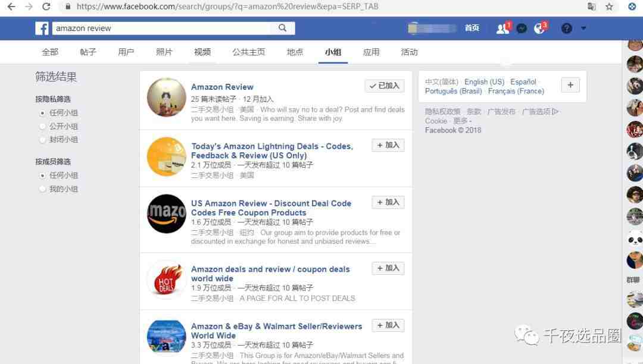Switch to the 照片 tab
This screenshot has height=364, width=643.
pos(164,52)
